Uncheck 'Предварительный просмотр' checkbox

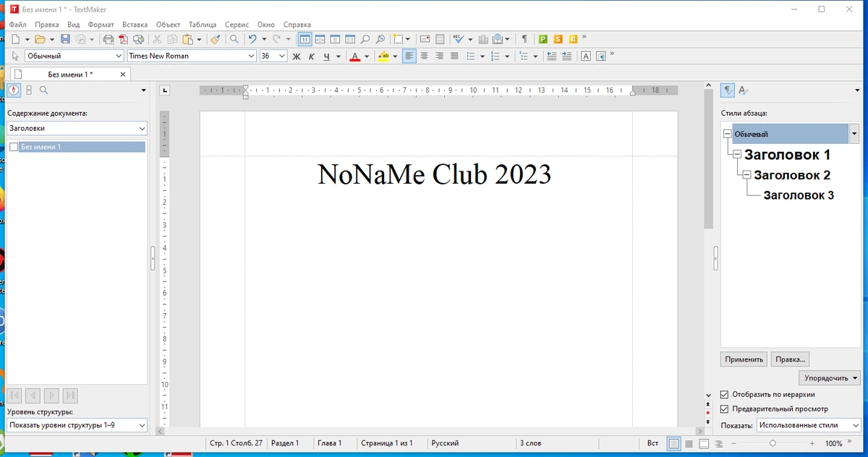pos(725,409)
